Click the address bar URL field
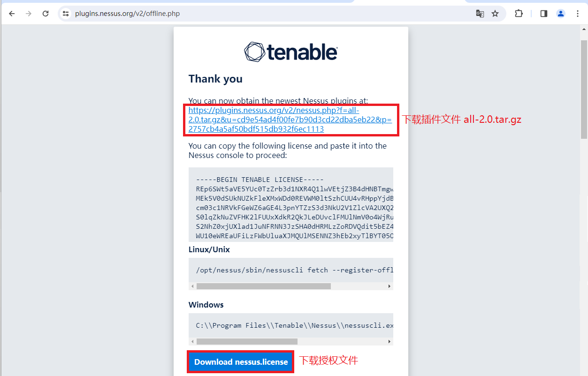The image size is (588, 376). [272, 14]
